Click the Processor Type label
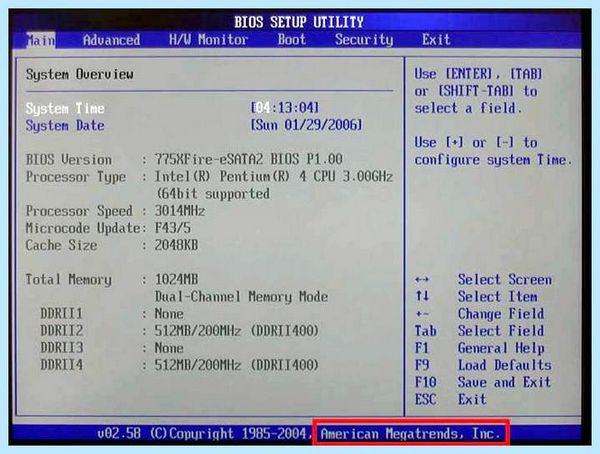This screenshot has height=454, width=600. point(76,177)
